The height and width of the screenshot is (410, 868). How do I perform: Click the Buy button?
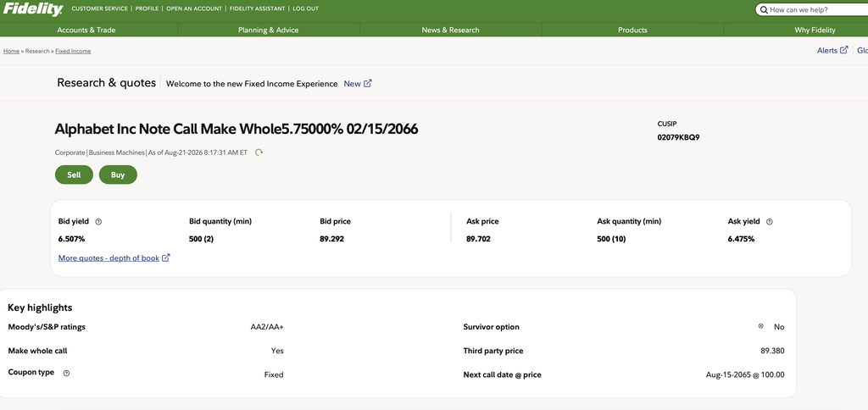pos(118,175)
